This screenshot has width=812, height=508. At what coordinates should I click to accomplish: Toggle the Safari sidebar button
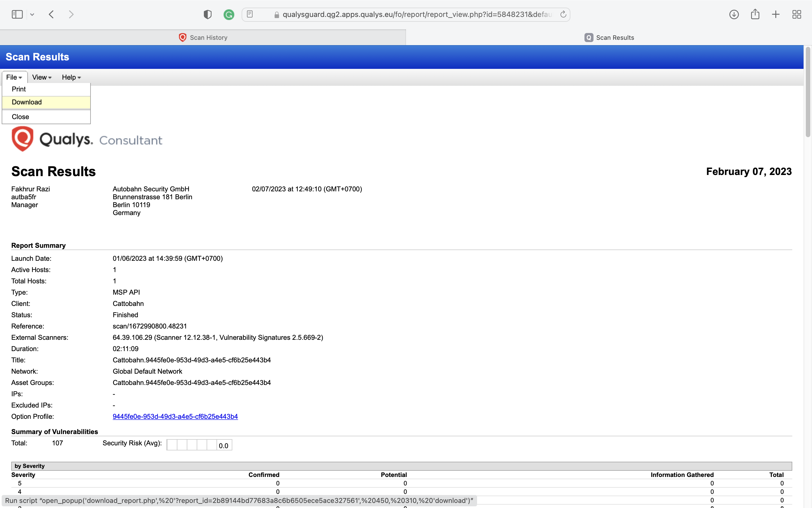[17, 14]
